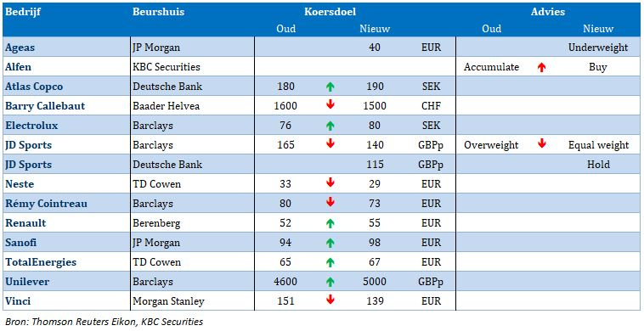Image resolution: width=644 pixels, height=331 pixels.
Task: Click the red down arrow in Rémy Cointreau row
Action: (330, 203)
